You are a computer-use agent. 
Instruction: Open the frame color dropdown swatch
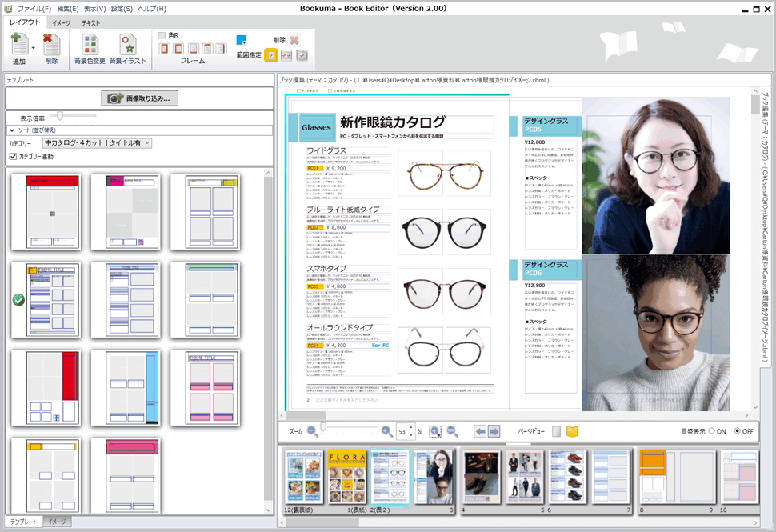tap(241, 40)
